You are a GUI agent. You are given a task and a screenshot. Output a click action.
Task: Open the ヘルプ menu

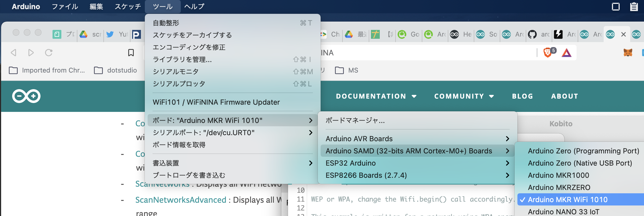pyautogui.click(x=194, y=6)
